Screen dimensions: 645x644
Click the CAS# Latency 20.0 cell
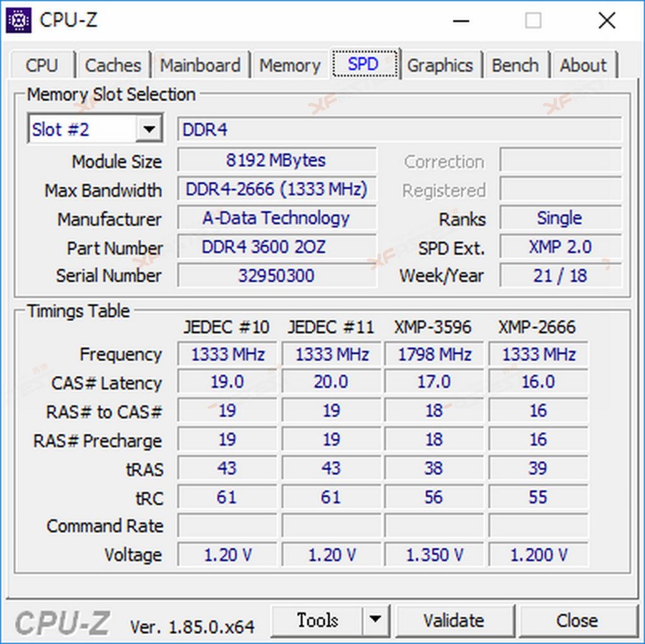coord(331,382)
